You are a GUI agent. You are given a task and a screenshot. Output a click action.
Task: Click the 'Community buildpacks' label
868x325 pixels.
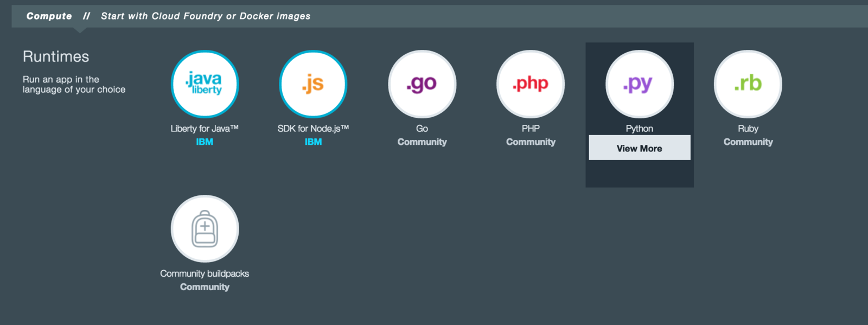205,273
